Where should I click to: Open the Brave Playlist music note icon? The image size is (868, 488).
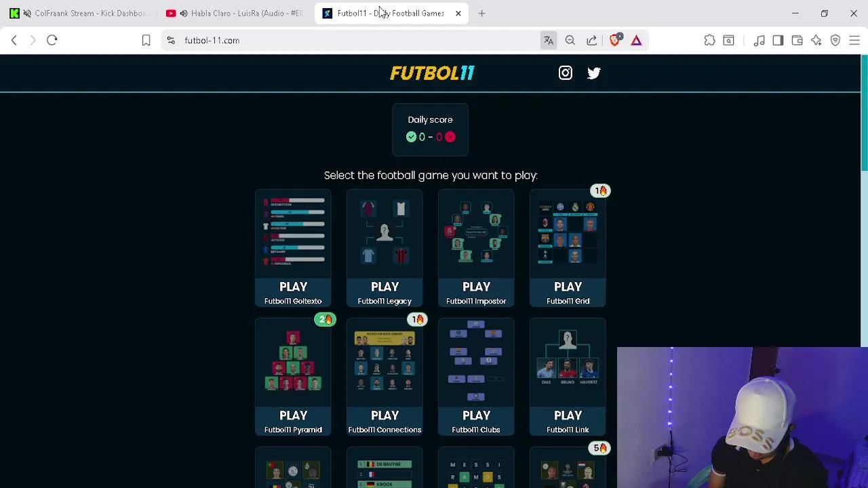click(759, 41)
